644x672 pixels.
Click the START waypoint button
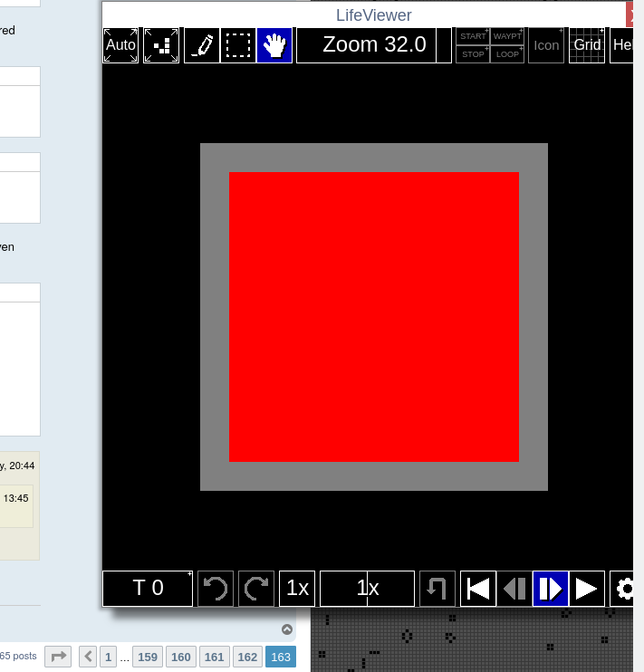[473, 36]
